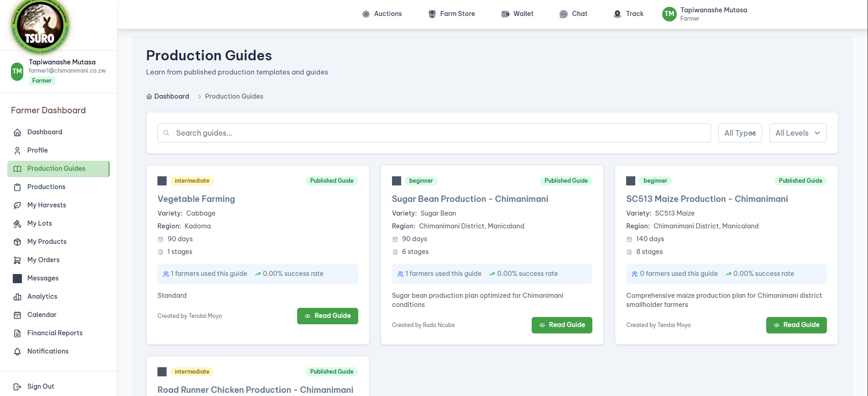
Task: Click the 140 days duration text
Action: click(x=650, y=239)
